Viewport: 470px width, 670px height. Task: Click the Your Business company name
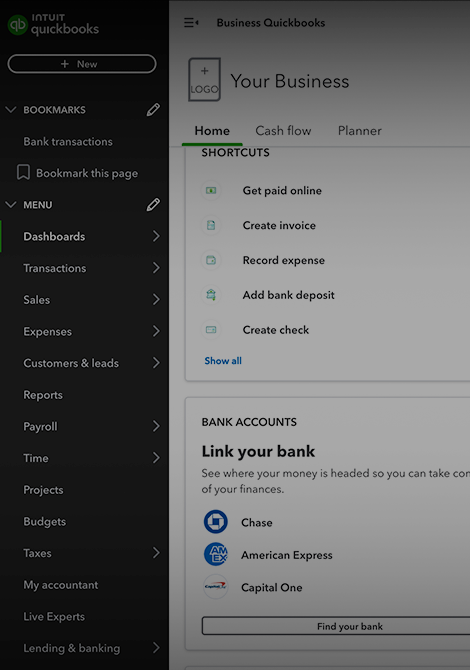290,81
